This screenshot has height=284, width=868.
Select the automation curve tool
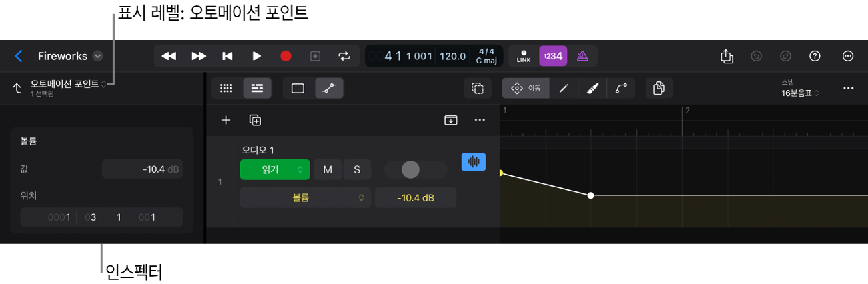coord(621,88)
